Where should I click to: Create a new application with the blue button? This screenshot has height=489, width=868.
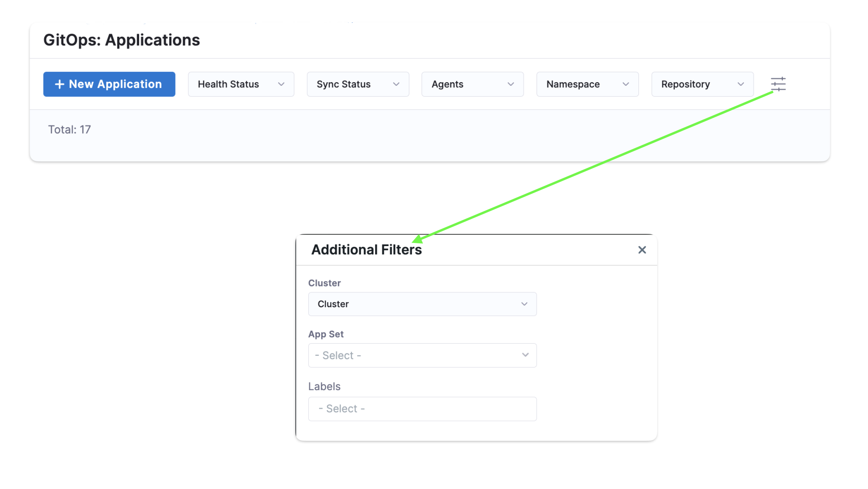point(109,84)
